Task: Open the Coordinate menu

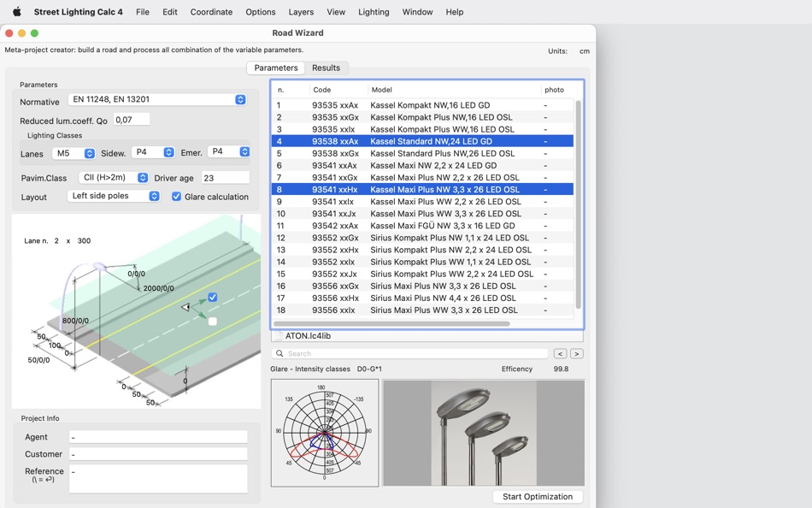Action: (211, 12)
